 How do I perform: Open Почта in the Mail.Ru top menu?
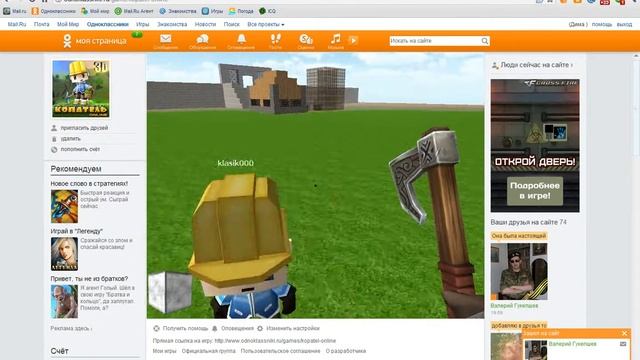(42, 24)
